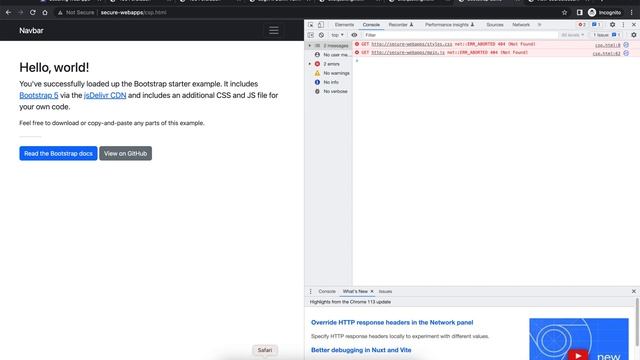This screenshot has width=640, height=360.
Task: Open DevTools customize three-dot menu
Action: [623, 25]
